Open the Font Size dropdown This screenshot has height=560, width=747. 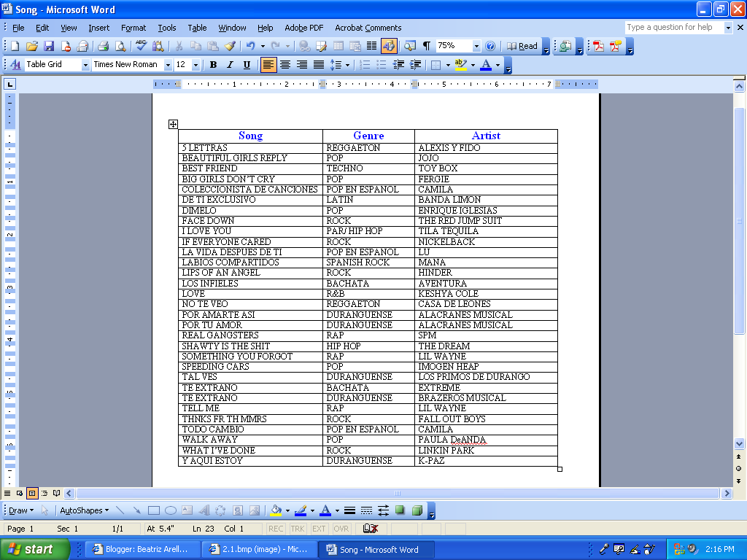(196, 65)
